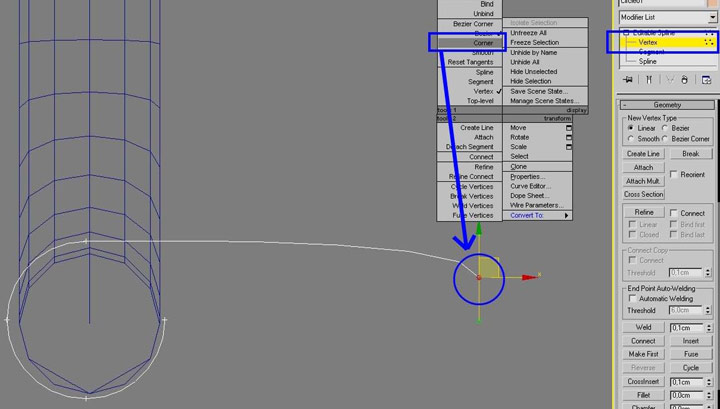Collapse the Geometry rollout

click(x=667, y=104)
